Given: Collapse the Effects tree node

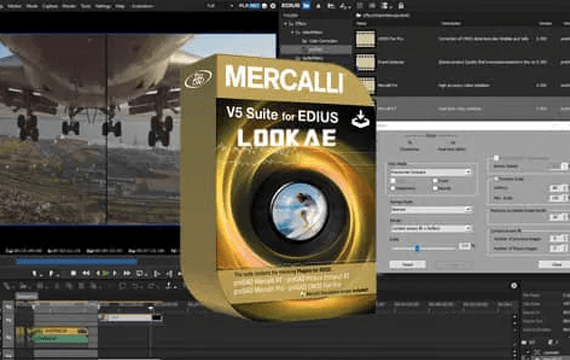Looking at the screenshot, I should pyautogui.click(x=286, y=24).
